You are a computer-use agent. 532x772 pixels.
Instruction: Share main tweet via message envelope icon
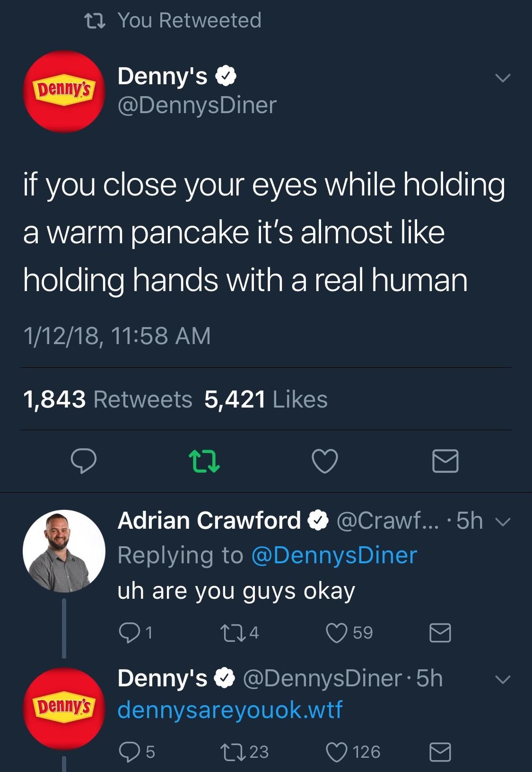445,461
